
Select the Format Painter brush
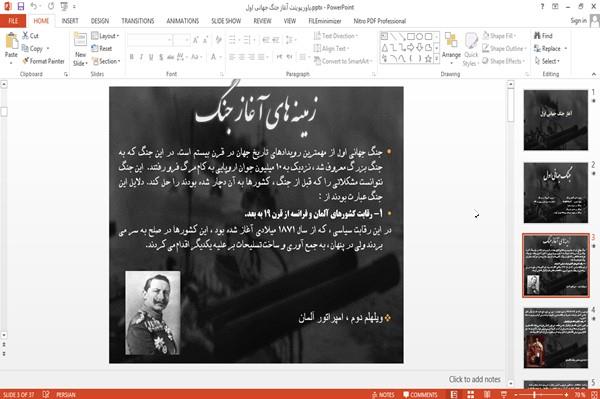(x=26, y=61)
